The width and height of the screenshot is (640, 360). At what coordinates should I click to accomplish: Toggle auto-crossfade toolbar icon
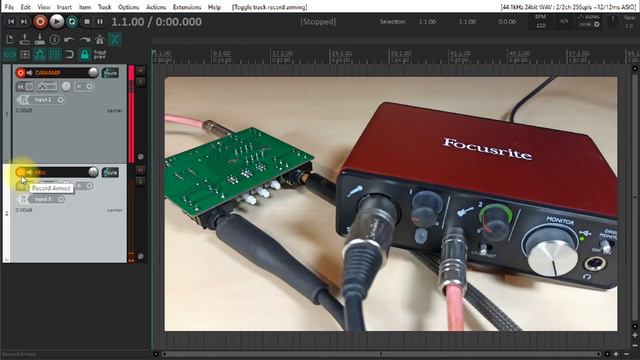[115, 40]
